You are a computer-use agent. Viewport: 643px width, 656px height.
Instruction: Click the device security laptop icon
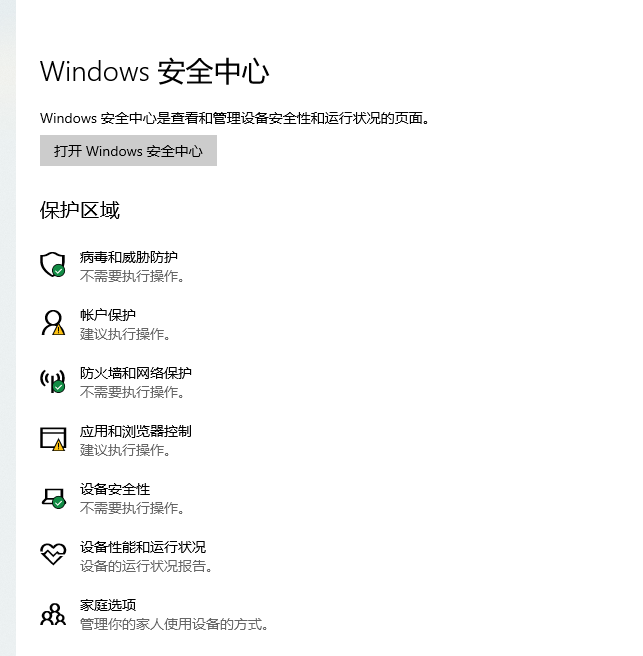52,496
